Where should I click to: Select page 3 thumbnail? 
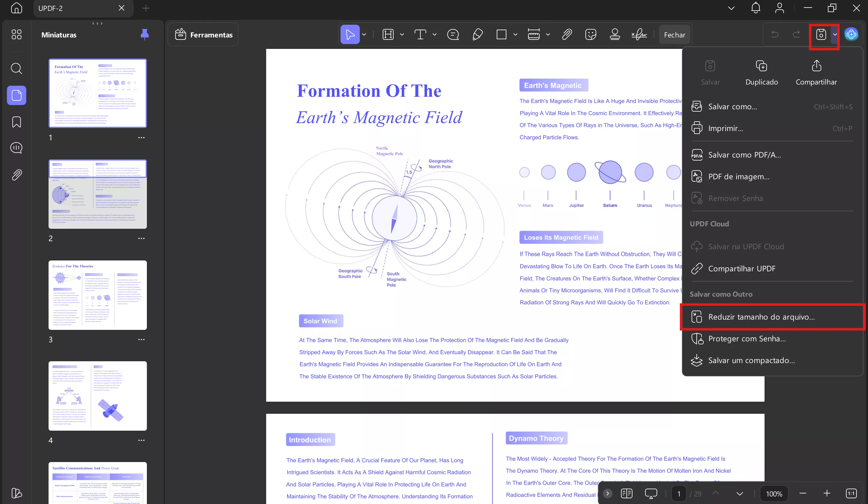97,295
